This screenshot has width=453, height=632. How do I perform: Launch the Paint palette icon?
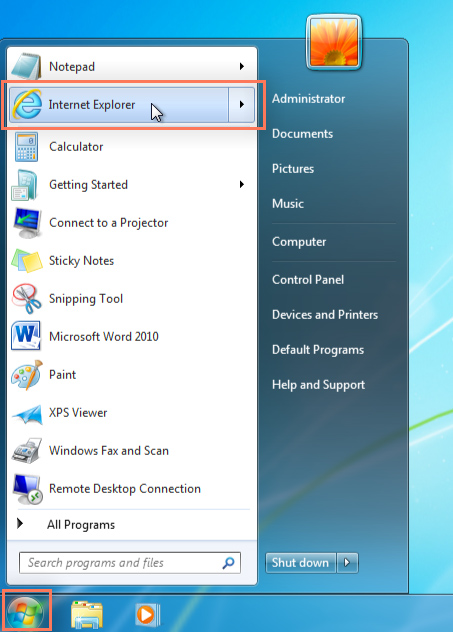pos(27,375)
